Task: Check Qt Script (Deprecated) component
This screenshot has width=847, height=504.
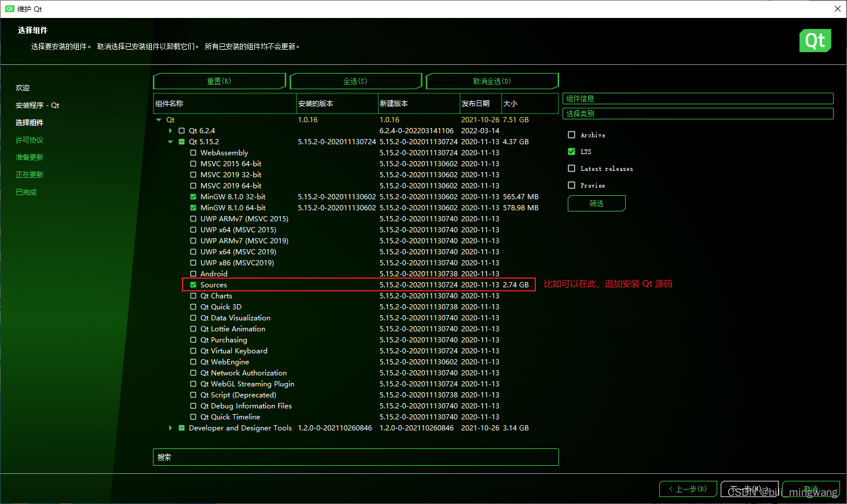Action: (x=194, y=395)
